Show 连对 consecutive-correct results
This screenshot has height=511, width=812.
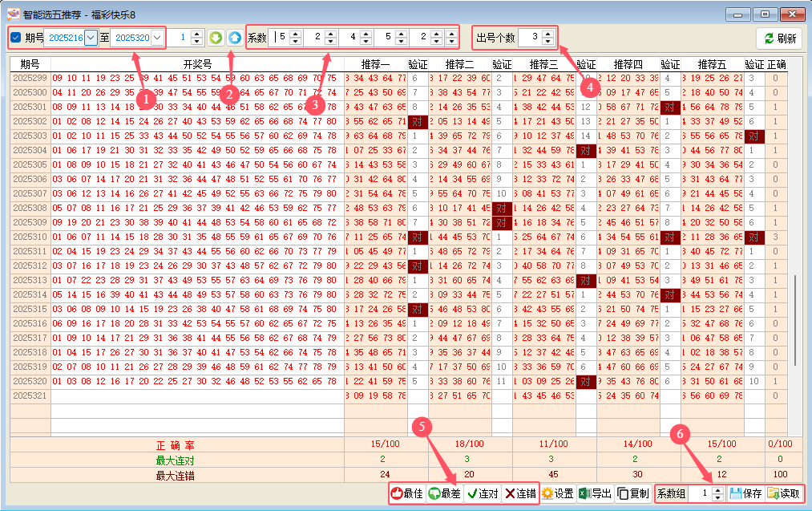tap(483, 494)
